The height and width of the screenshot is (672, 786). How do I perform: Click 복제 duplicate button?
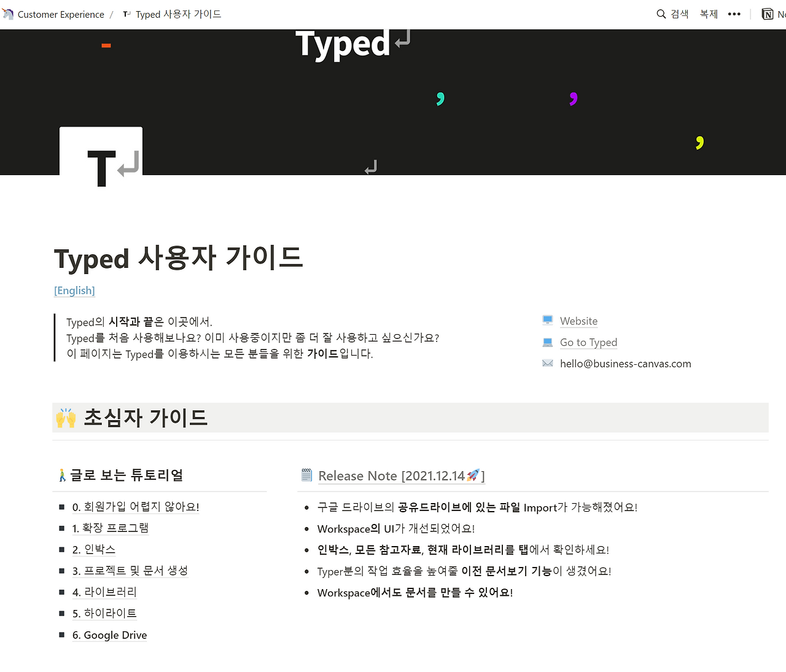pos(709,14)
